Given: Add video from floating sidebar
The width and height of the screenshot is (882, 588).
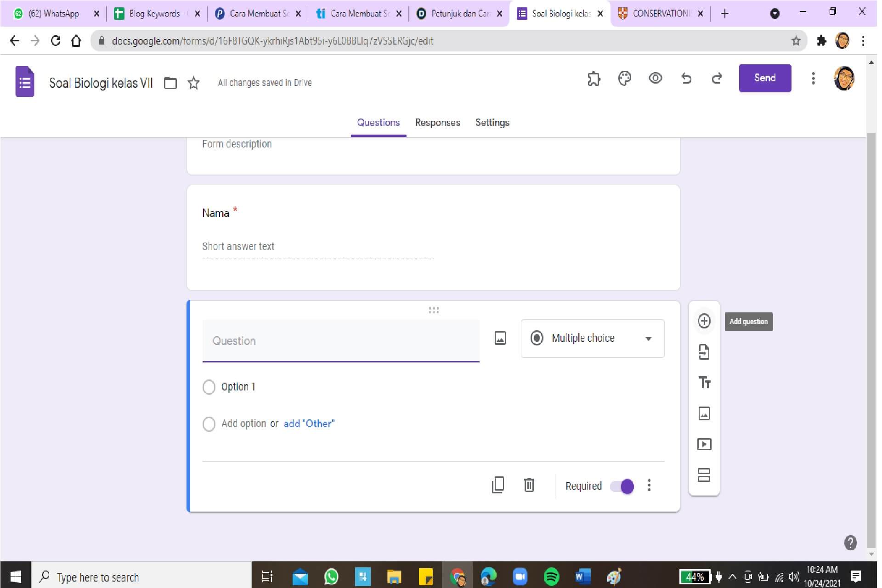Looking at the screenshot, I should click(x=704, y=444).
